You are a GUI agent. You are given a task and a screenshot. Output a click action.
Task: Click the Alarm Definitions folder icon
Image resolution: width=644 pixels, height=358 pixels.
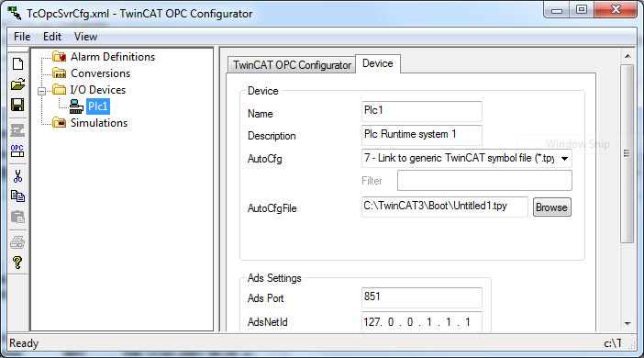(59, 56)
